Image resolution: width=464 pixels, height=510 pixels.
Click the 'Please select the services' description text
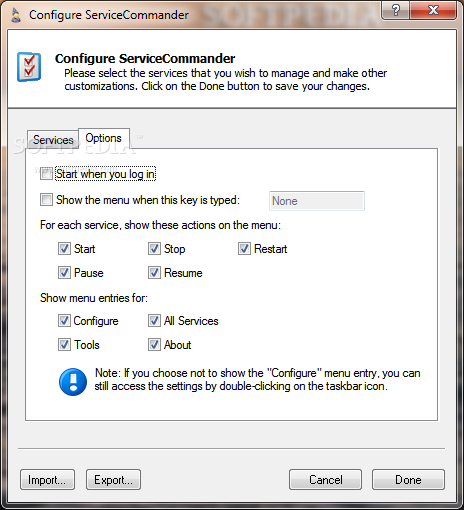click(x=226, y=80)
